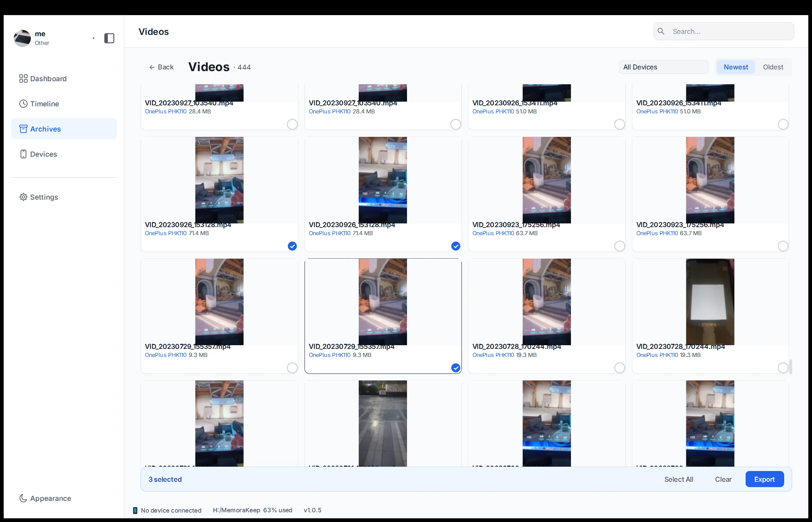This screenshot has width=812, height=522.
Task: Click the device icon in the status bar
Action: 135,510
